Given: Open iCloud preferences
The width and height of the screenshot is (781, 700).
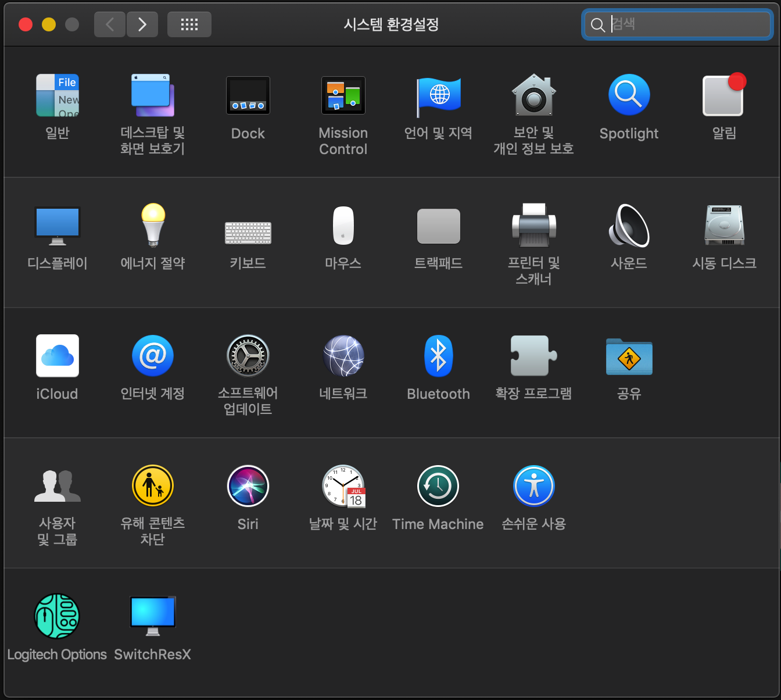Looking at the screenshot, I should 58,356.
